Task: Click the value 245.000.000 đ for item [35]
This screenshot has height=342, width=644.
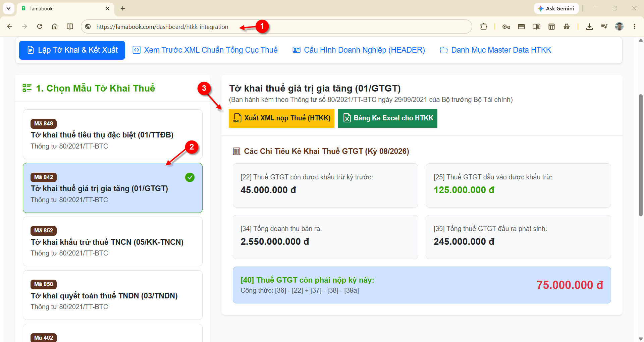Action: 464,242
